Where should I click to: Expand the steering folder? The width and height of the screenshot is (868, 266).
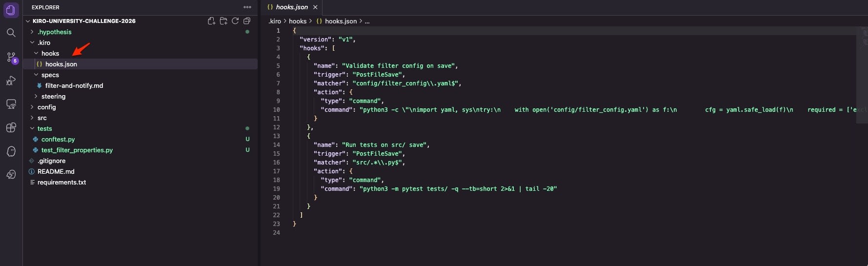pyautogui.click(x=36, y=96)
